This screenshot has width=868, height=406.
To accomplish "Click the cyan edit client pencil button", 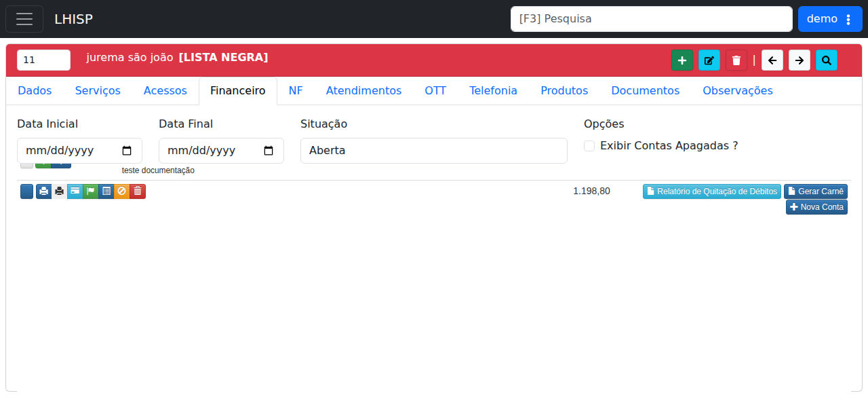I will pyautogui.click(x=709, y=60).
